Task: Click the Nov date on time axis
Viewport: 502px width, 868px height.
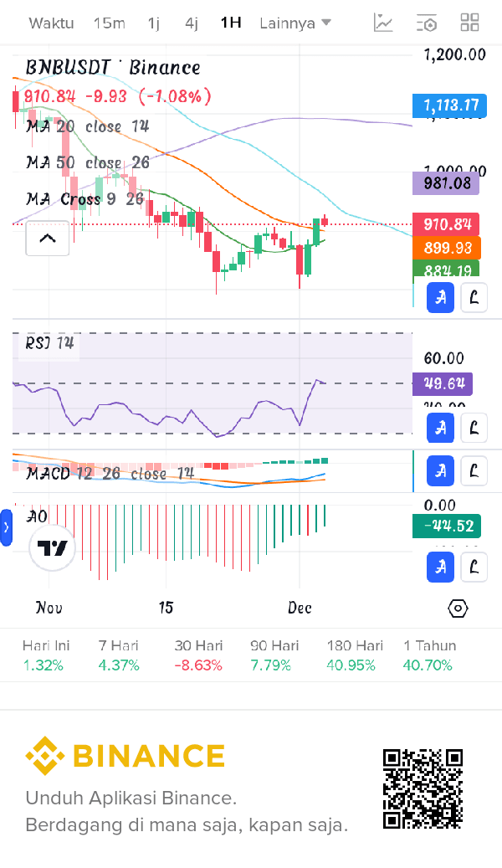Action: pyautogui.click(x=49, y=608)
